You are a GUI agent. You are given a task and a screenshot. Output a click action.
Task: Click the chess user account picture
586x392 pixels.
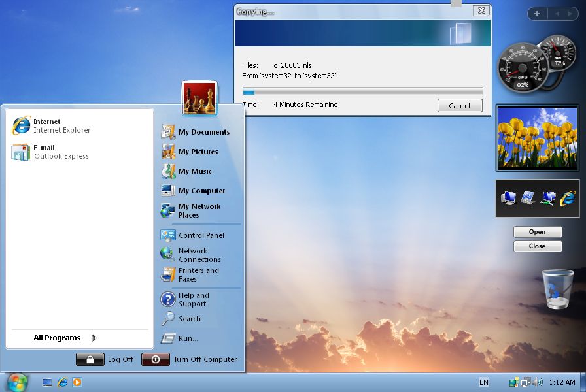coord(199,98)
